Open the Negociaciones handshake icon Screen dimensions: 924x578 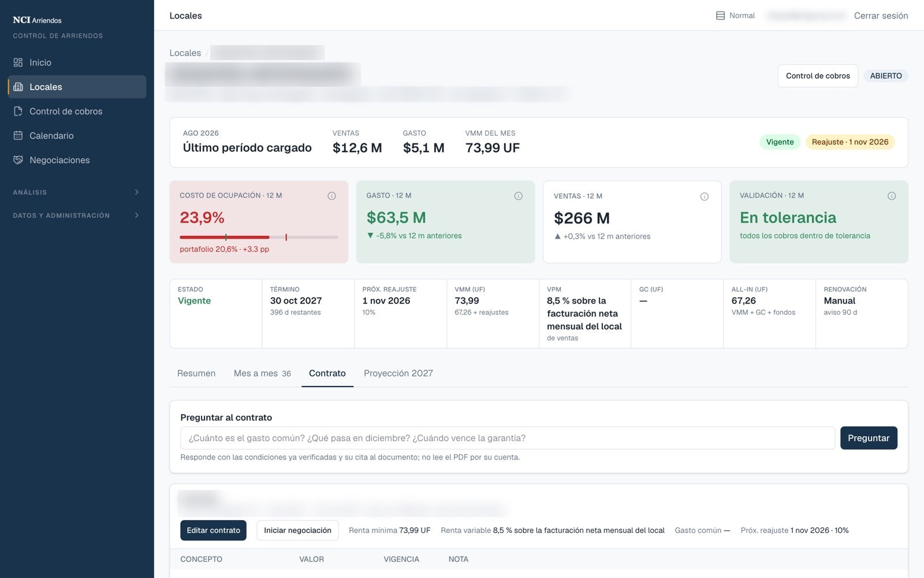18,160
